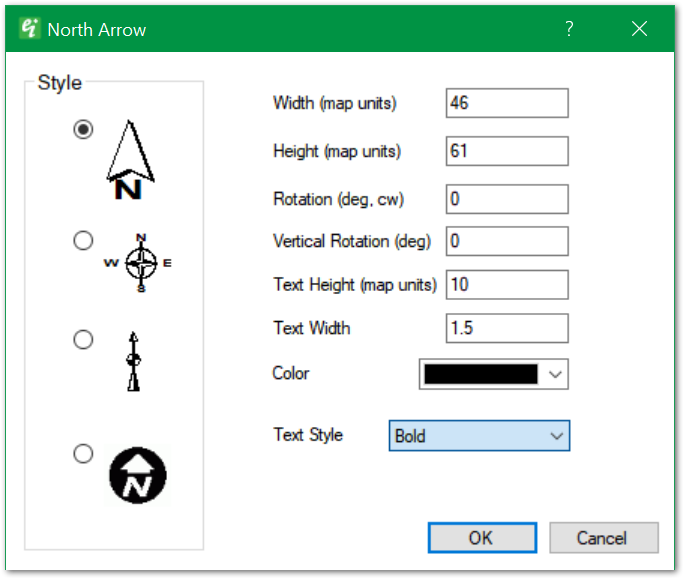684x579 pixels.
Task: Click the black circle N arrow image
Action: [137, 473]
